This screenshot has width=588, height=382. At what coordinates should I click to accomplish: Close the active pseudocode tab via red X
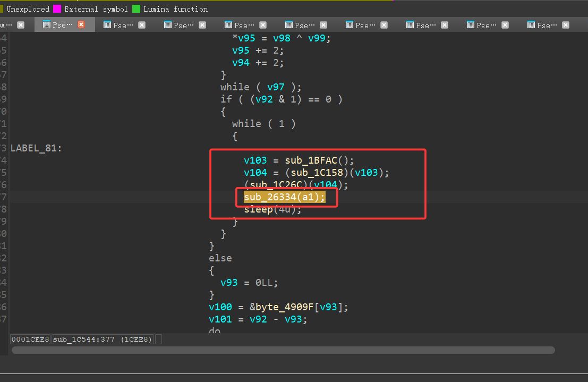pos(81,25)
